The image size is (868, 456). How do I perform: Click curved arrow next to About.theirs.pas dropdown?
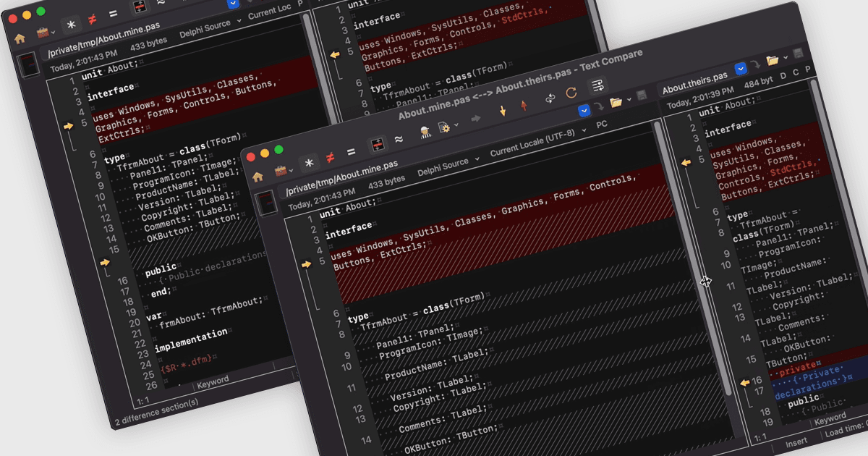coord(756,65)
